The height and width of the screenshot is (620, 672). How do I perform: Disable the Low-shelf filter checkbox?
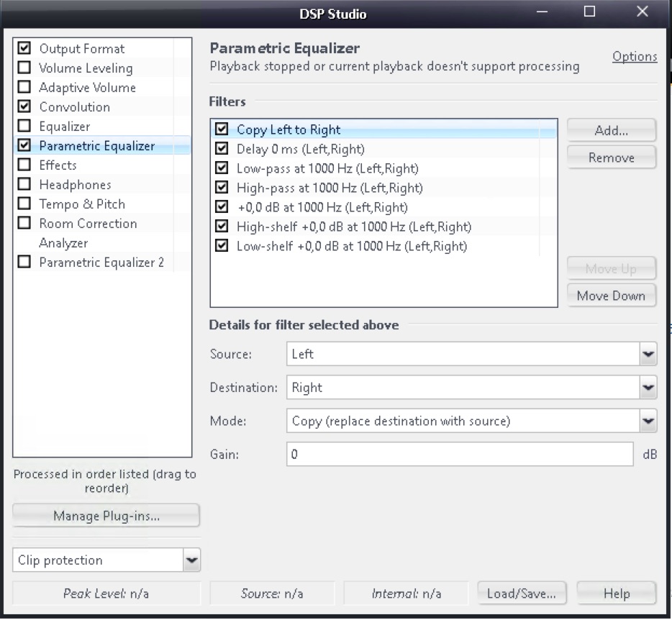pos(222,245)
